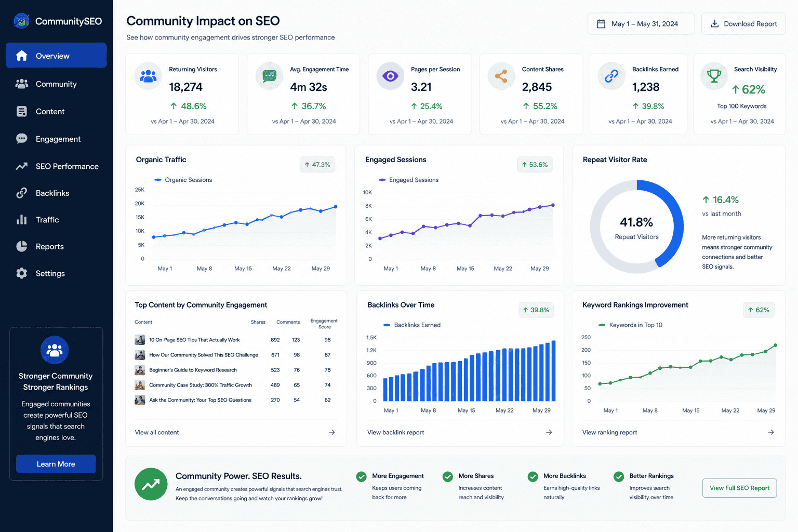798x532 pixels.
Task: Open the Content menu item
Action: (x=56, y=111)
